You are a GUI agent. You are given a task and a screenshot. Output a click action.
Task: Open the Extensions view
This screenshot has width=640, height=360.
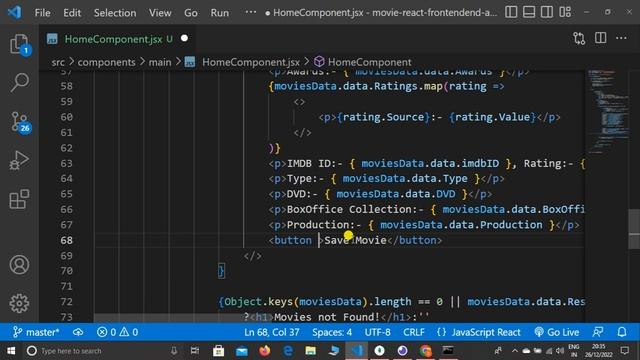coord(19,199)
